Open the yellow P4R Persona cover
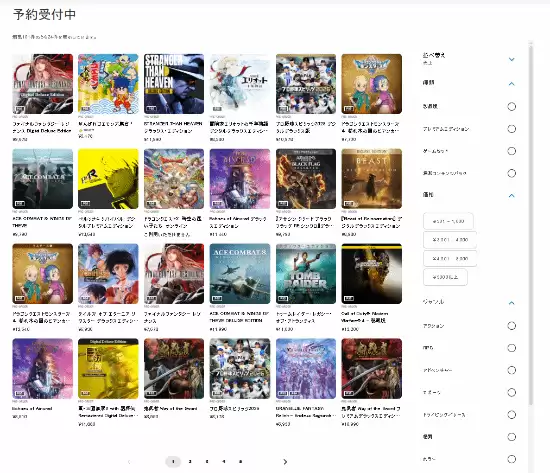The width and height of the screenshot is (550, 473). [108, 179]
